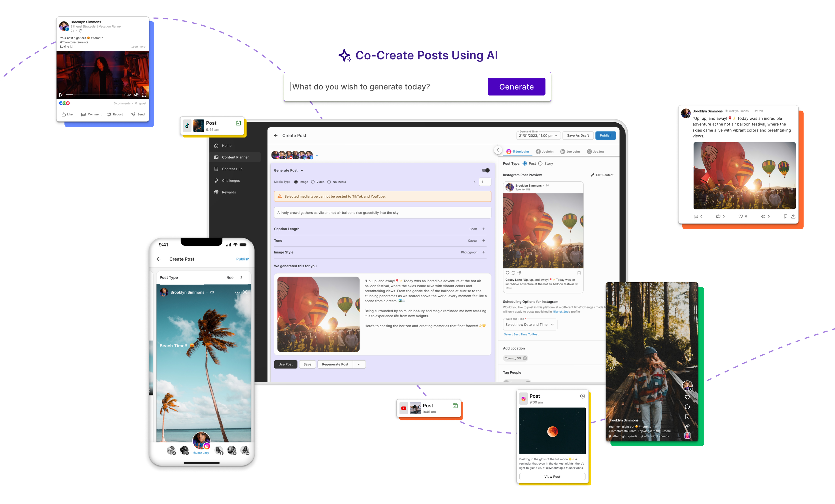Open the Regenerate Post dropdown arrow
The image size is (835, 504).
tap(359, 365)
